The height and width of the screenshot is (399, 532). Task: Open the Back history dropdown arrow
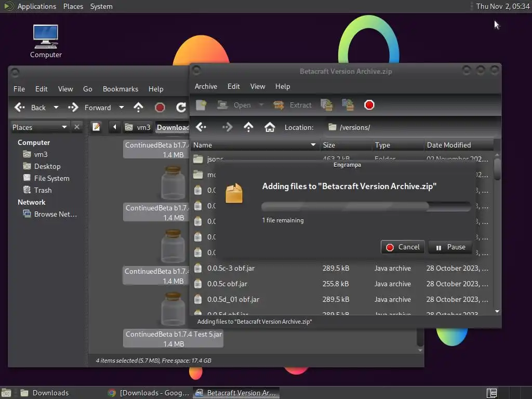[x=56, y=108]
